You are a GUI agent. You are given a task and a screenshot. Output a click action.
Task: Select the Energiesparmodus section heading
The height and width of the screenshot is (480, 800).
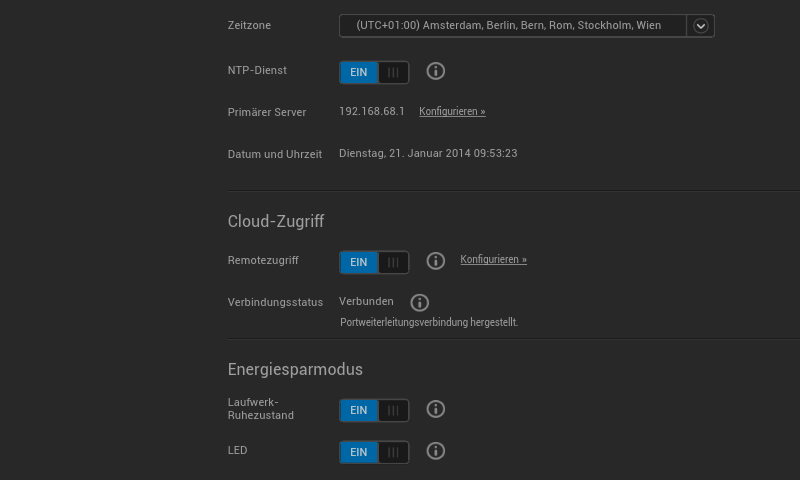click(x=295, y=369)
